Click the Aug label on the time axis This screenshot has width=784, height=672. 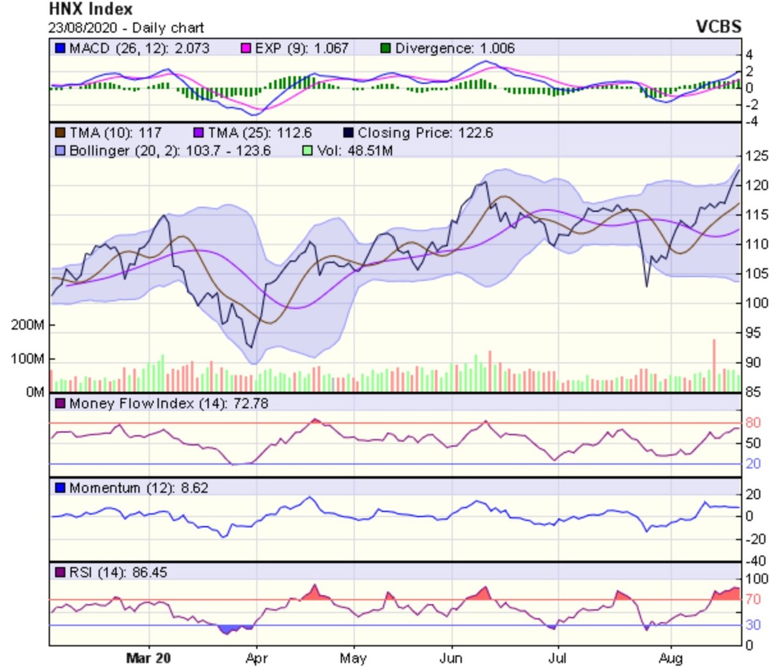(x=671, y=658)
